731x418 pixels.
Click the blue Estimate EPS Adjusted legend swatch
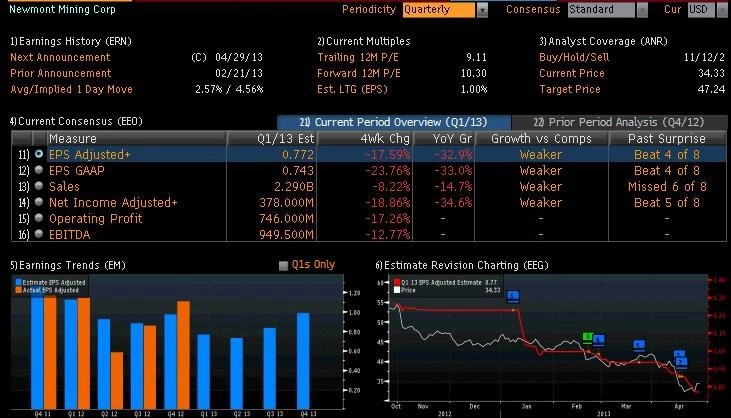pyautogui.click(x=19, y=282)
